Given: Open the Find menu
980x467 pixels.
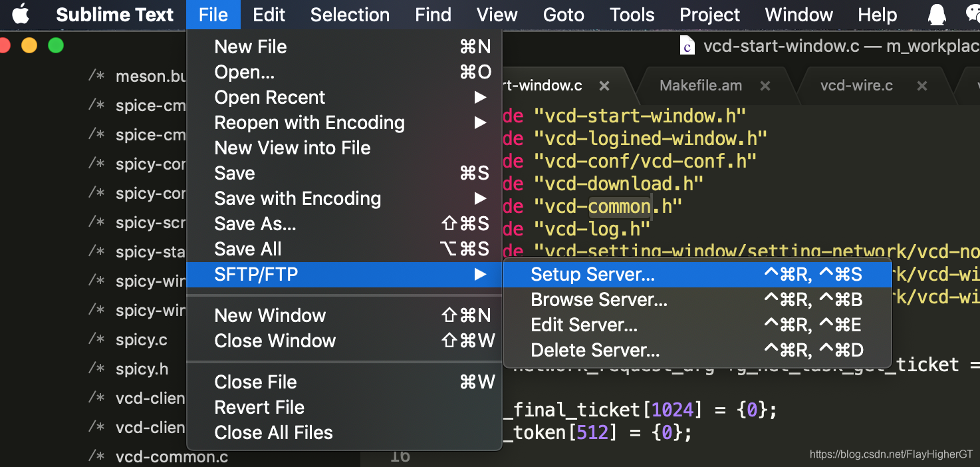Looking at the screenshot, I should [433, 15].
